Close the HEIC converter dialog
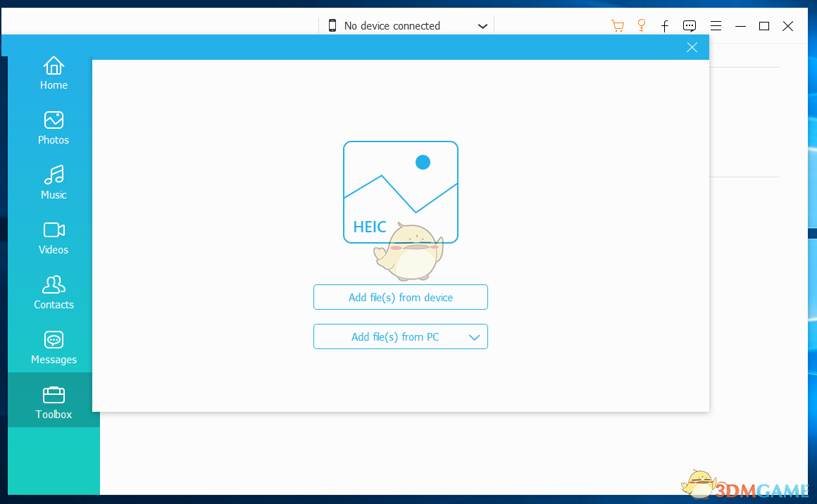The width and height of the screenshot is (817, 504). tap(692, 47)
